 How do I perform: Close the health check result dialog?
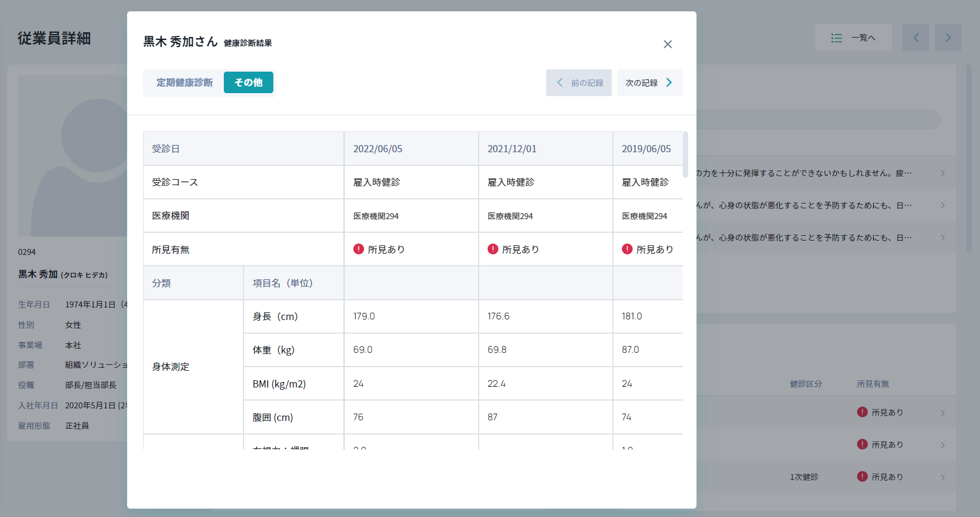[x=668, y=44]
